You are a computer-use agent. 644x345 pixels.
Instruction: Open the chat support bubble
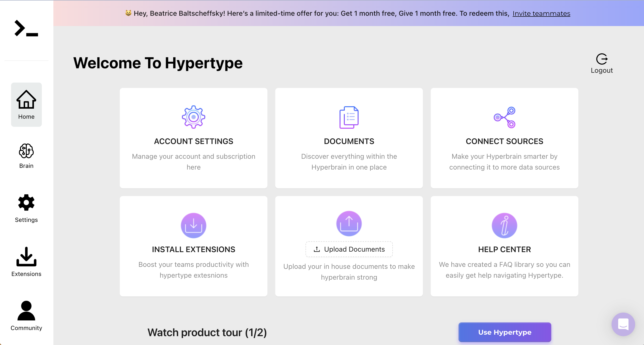[x=623, y=324]
